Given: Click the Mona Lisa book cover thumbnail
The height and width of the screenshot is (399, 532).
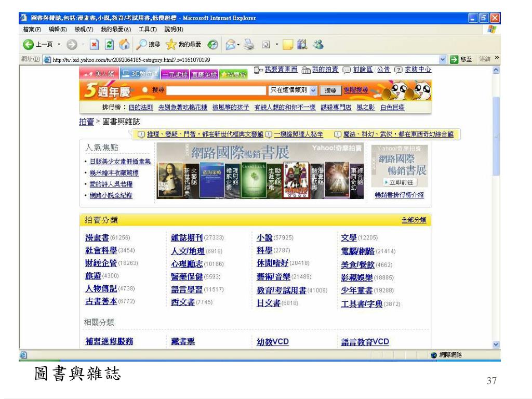Looking at the screenshot, I should [170, 180].
